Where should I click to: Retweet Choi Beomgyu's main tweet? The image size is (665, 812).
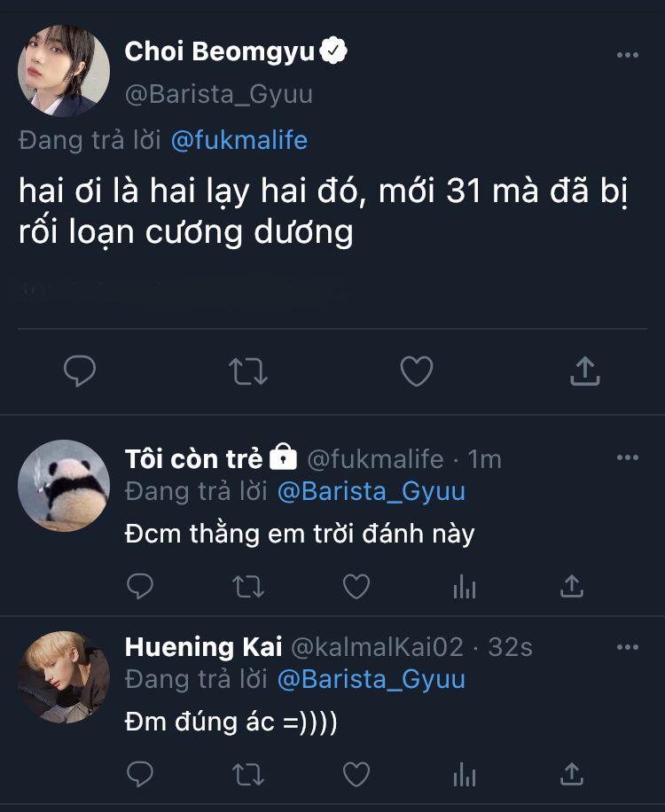[247, 371]
